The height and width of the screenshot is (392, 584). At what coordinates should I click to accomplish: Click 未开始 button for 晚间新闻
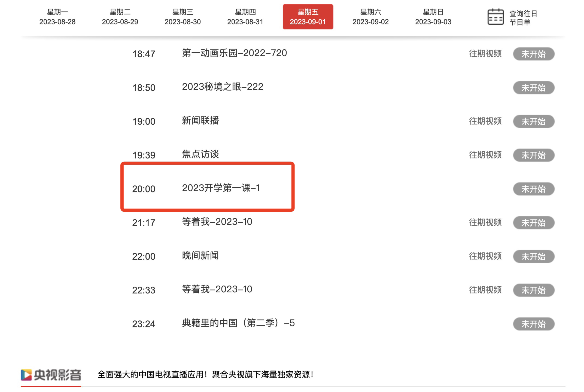coord(533,256)
